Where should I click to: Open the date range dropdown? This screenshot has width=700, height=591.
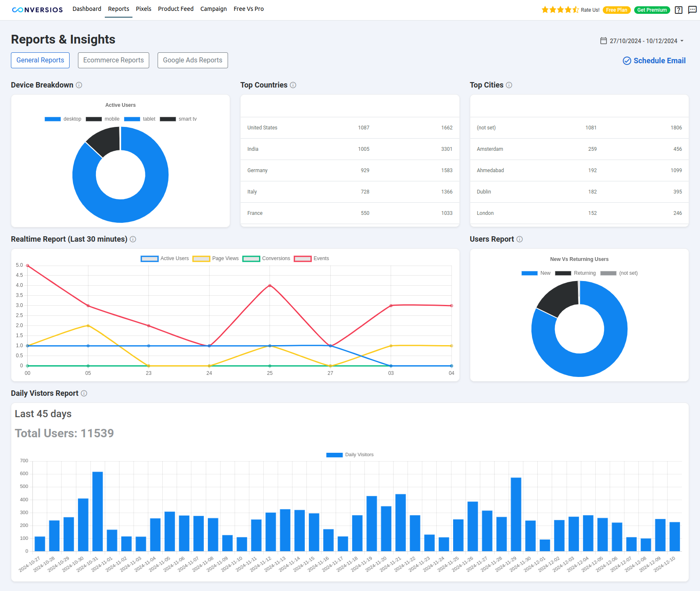[x=682, y=41]
